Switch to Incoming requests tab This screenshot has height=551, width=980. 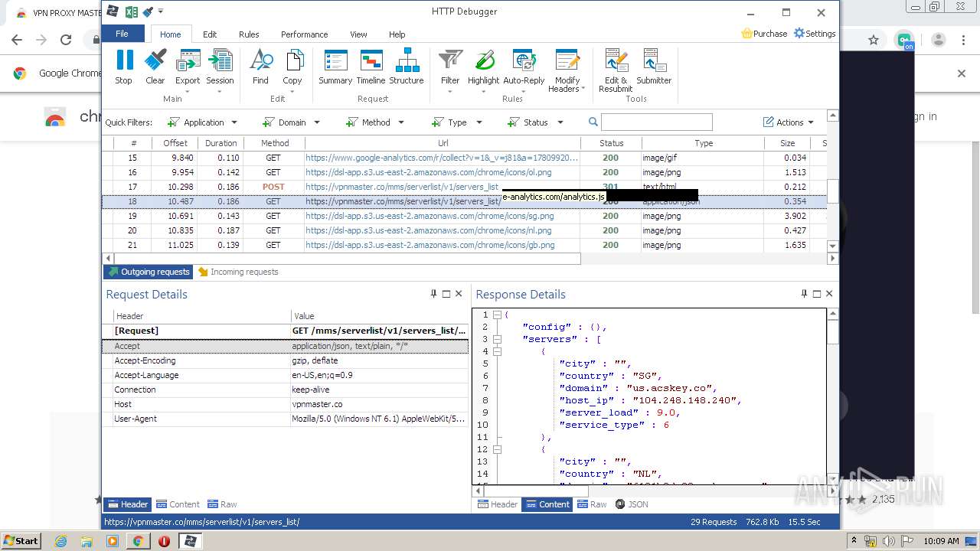(x=238, y=272)
